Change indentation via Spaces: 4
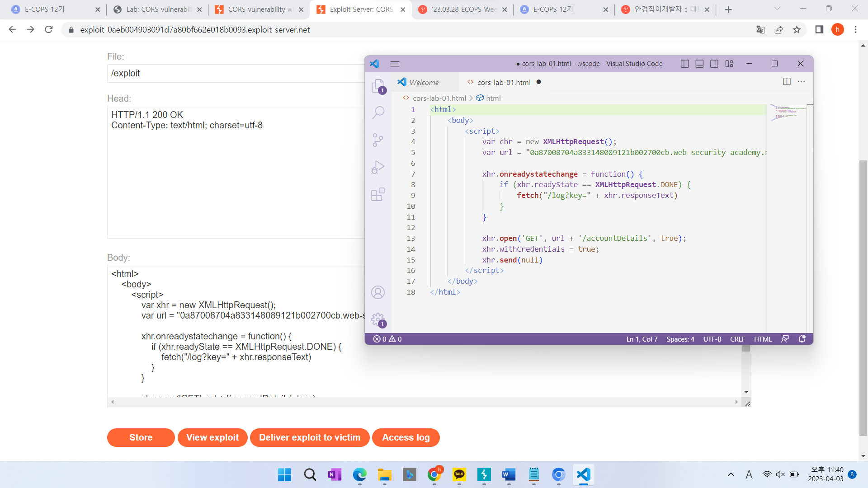 680,339
